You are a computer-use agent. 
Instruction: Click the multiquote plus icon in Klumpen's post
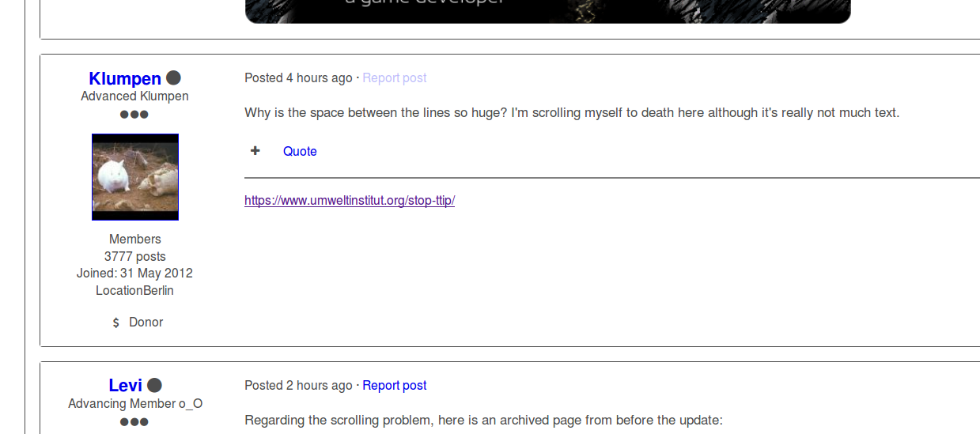[255, 151]
